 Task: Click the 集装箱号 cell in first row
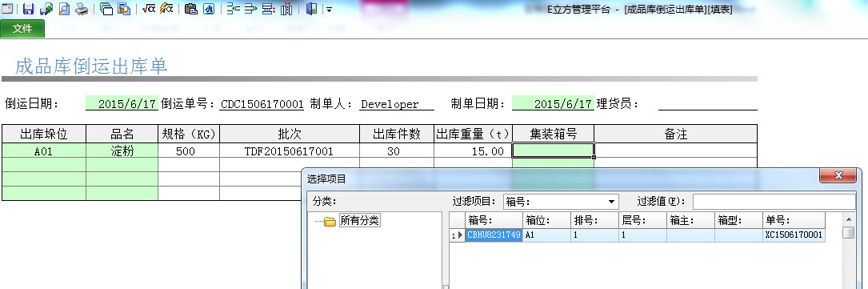click(x=553, y=151)
